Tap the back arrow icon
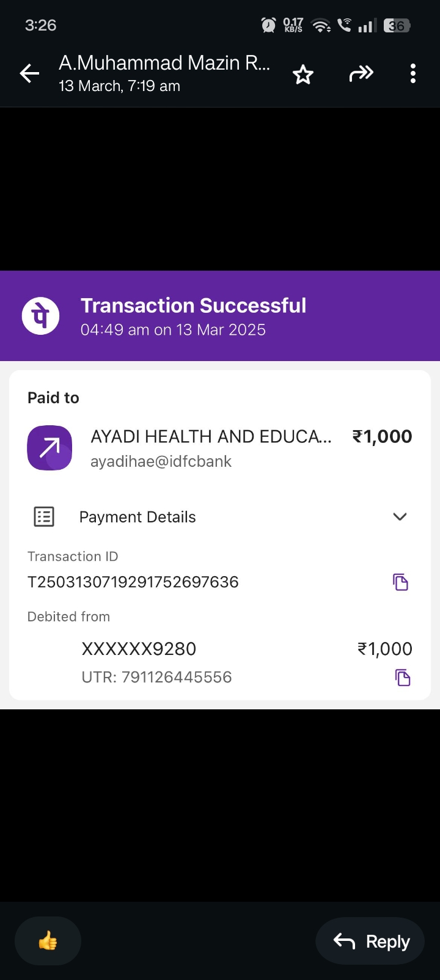The image size is (440, 980). (x=29, y=74)
